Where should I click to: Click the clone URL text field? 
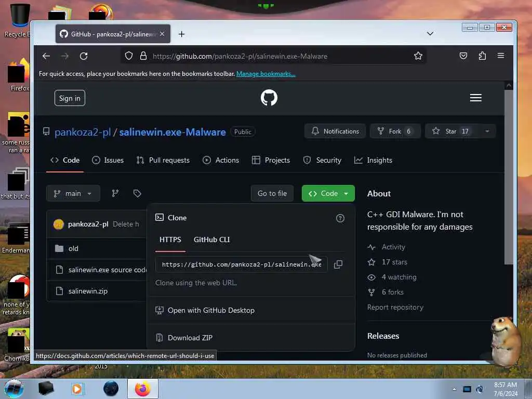tap(241, 264)
